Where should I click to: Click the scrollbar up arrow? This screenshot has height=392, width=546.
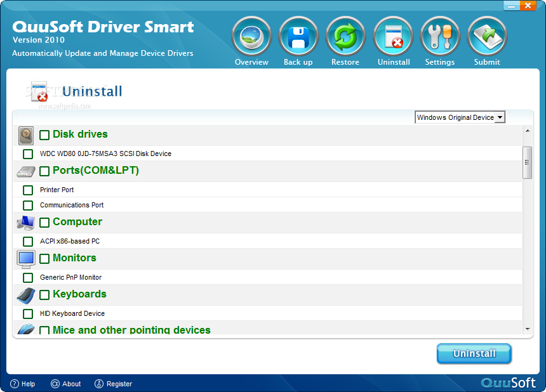click(528, 131)
